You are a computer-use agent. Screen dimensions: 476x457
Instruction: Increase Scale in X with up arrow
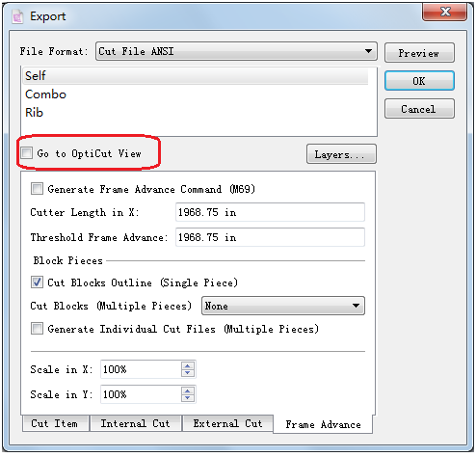click(188, 366)
